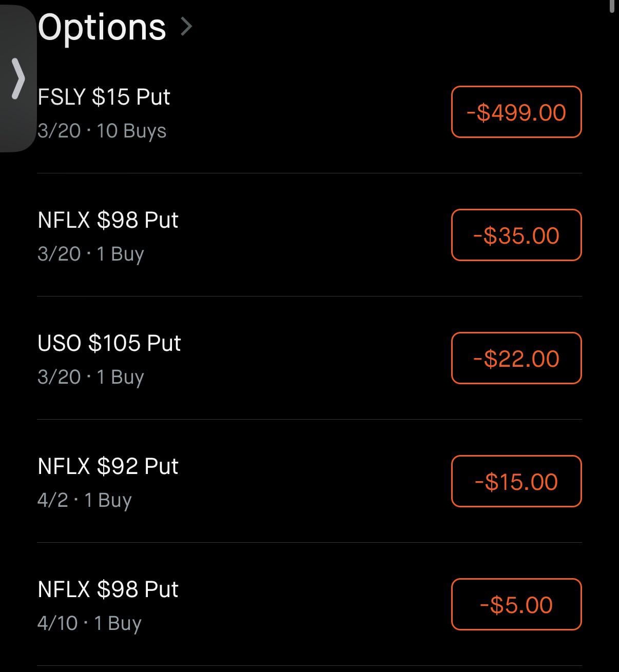View the NFLX $92 Put position
The height and width of the screenshot is (672, 619).
pyautogui.click(x=108, y=466)
